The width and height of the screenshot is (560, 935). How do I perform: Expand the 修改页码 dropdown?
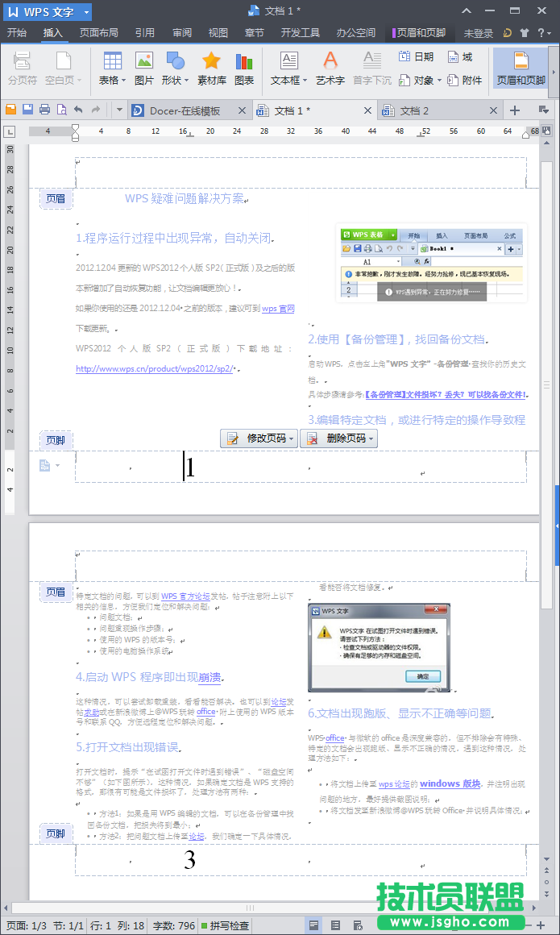click(x=292, y=438)
